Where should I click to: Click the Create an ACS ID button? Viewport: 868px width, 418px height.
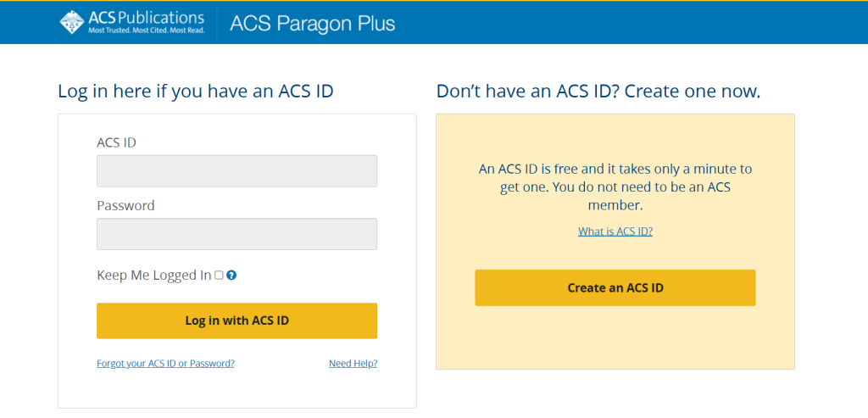click(615, 288)
